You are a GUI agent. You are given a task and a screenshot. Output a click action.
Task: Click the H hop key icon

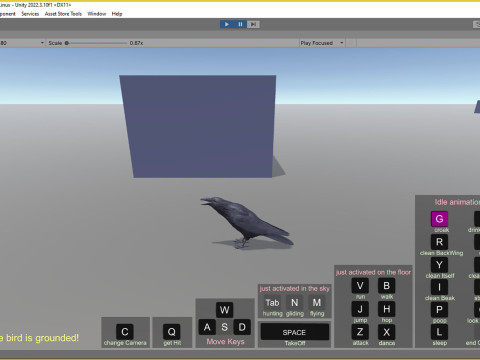(387, 309)
